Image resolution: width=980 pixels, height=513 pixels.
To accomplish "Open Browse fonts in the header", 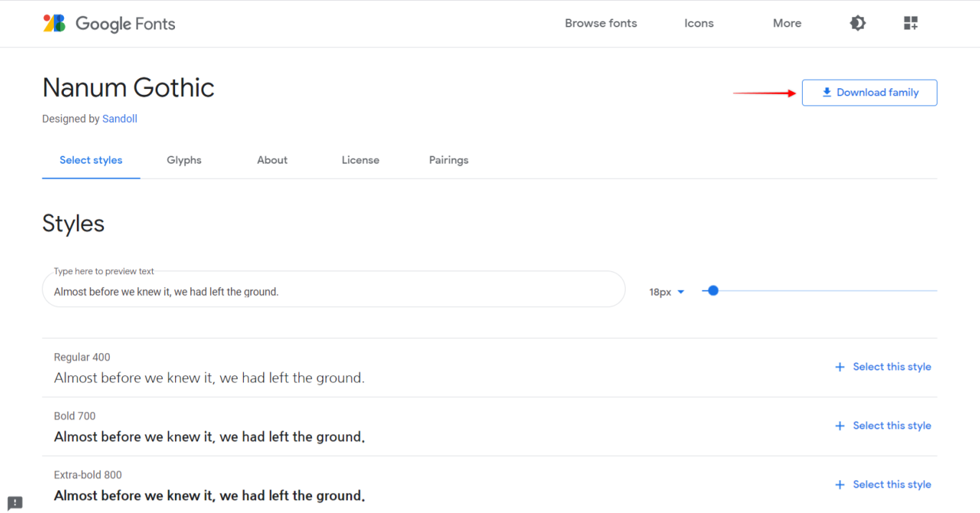I will [x=600, y=23].
